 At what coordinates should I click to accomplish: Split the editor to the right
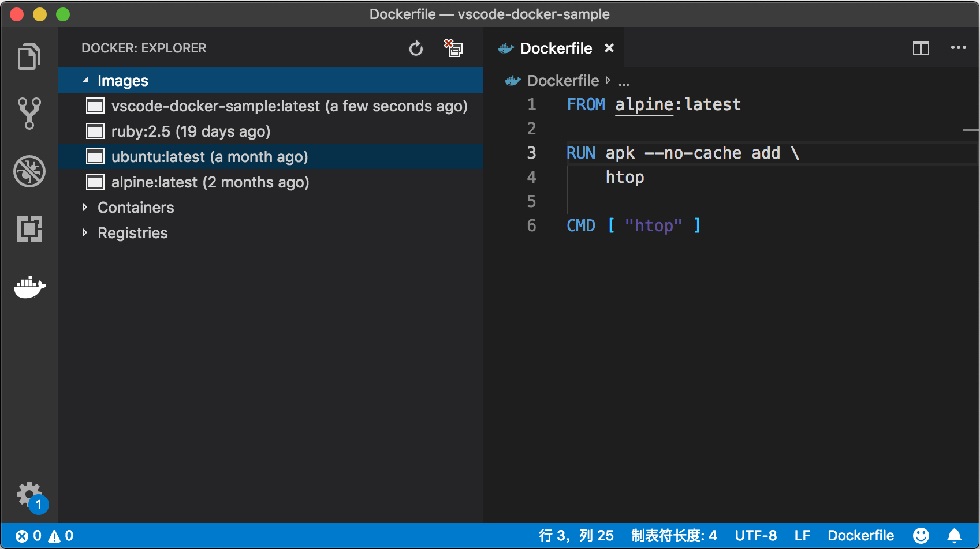click(921, 48)
